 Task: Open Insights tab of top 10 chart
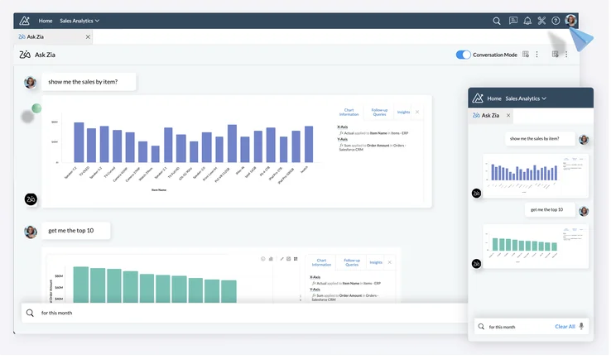click(x=376, y=262)
